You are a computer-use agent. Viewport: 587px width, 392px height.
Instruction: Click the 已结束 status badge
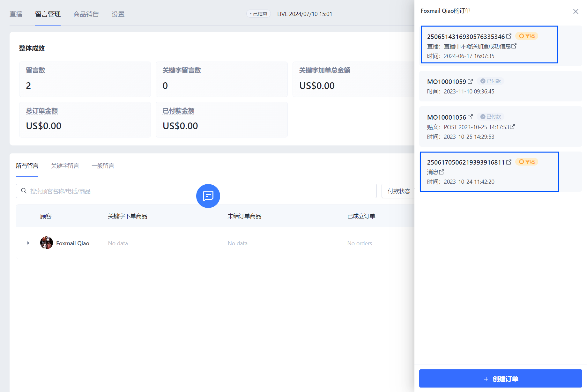[259, 14]
